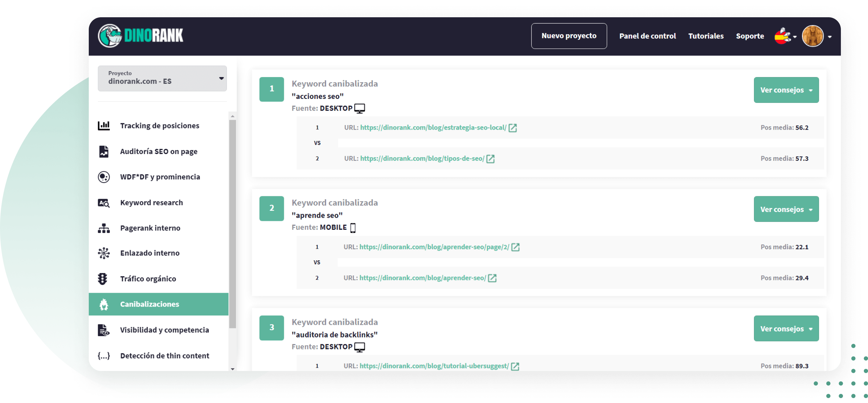Click the number 3 keyword badge
Screen dimensions: 868x403
click(x=272, y=328)
